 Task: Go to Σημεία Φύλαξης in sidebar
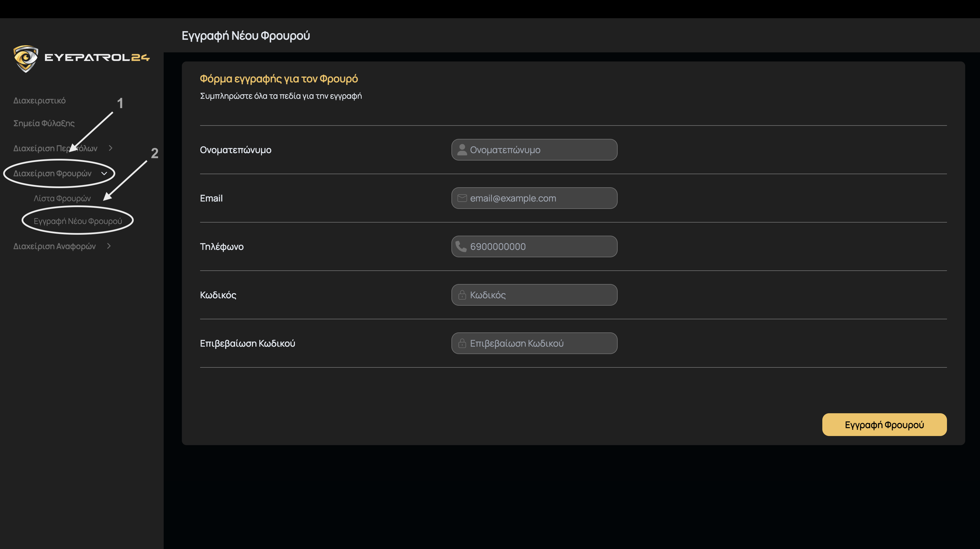click(44, 123)
